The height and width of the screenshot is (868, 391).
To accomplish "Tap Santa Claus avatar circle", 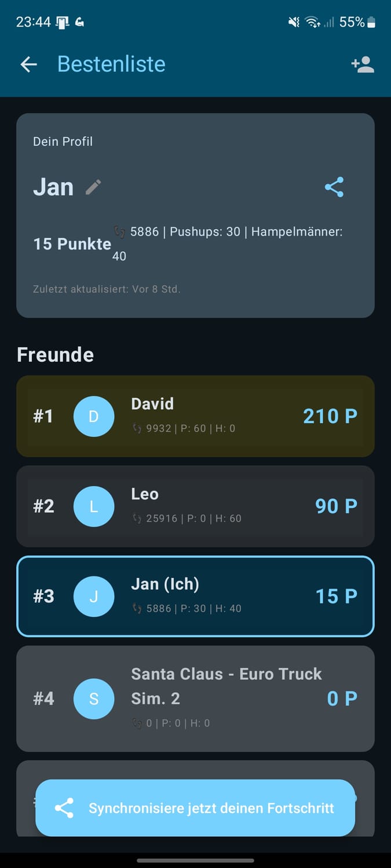I will point(94,698).
